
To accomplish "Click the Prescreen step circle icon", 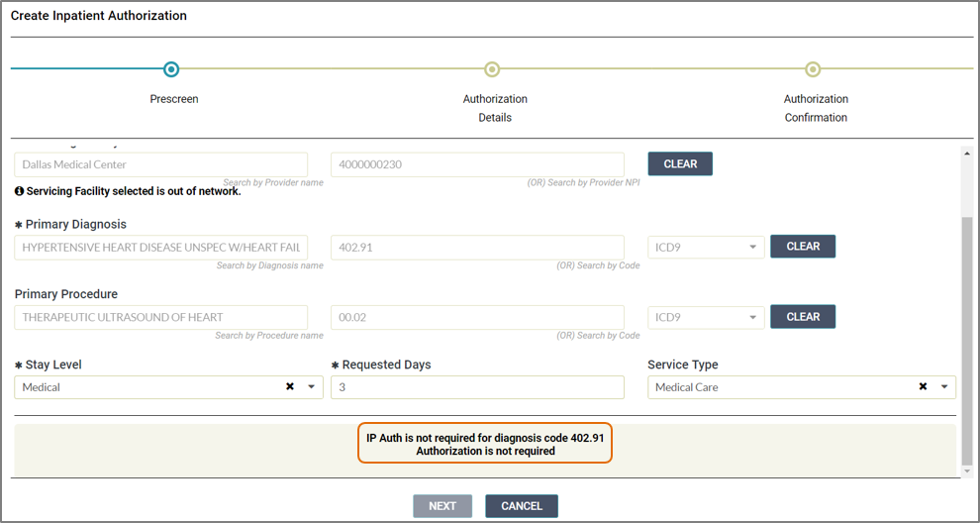I will pos(171,69).
